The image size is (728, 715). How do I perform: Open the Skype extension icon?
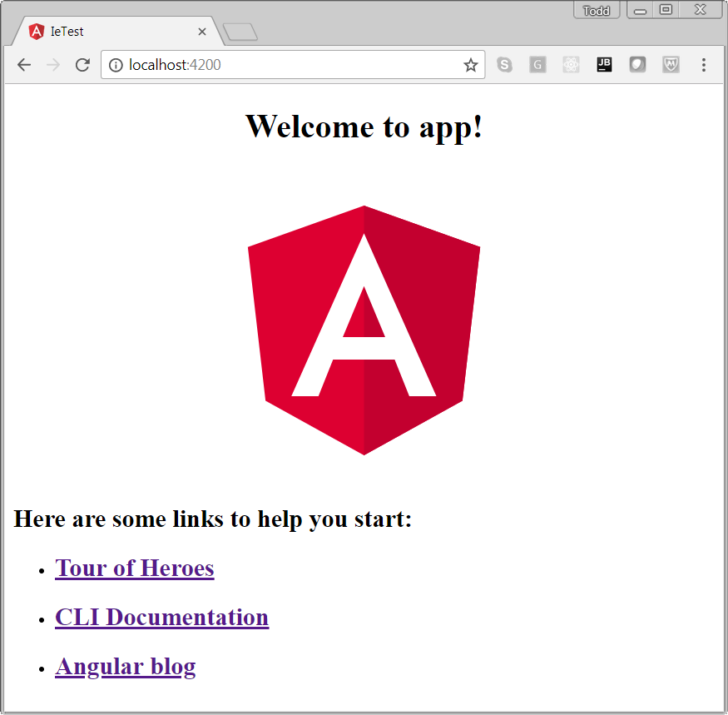[504, 65]
